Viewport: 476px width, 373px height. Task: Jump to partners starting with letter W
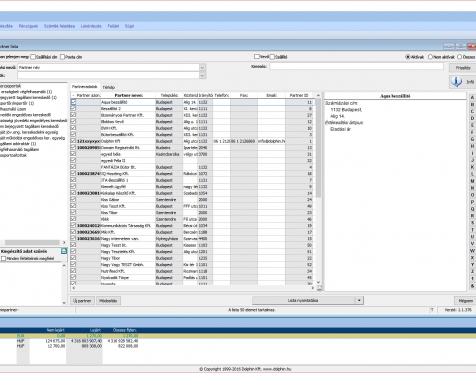click(x=472, y=251)
